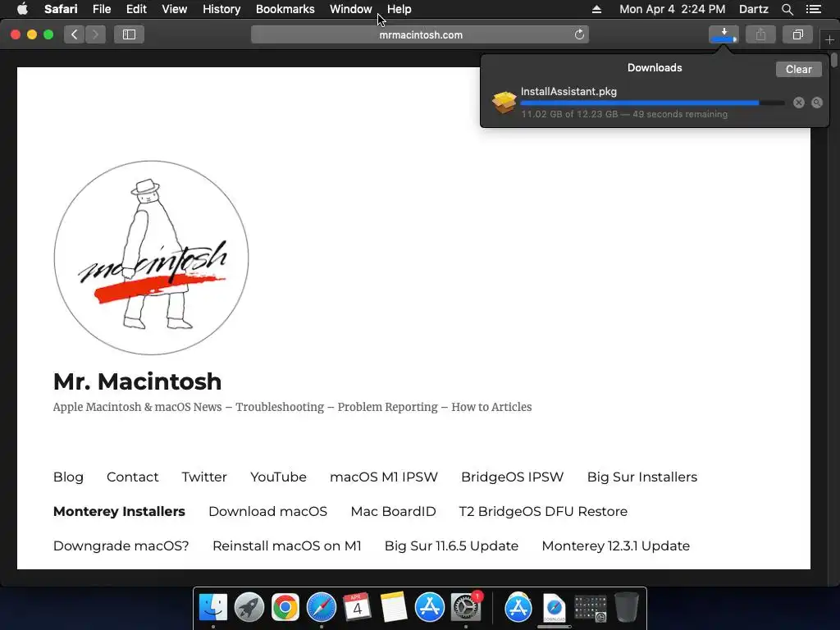Open the Edit menu
Viewport: 840px width, 630px height.
point(136,9)
